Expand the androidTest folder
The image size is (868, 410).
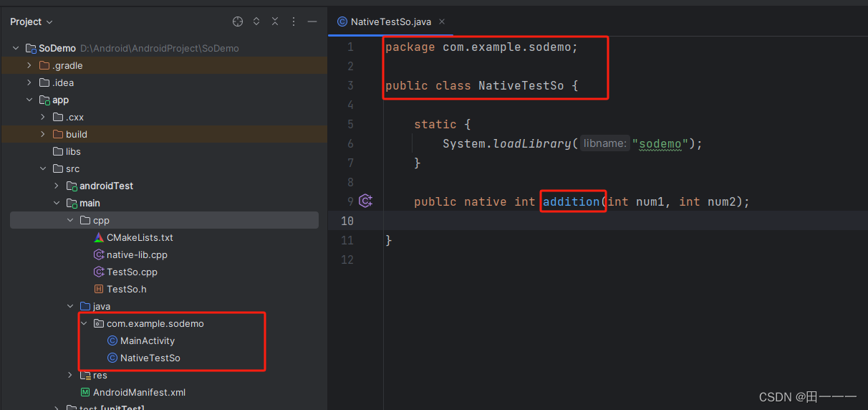coord(57,186)
